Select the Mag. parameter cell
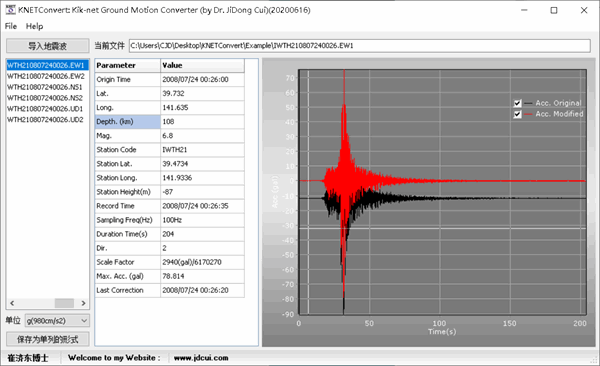Viewport: 600px width, 366px height. (x=127, y=136)
